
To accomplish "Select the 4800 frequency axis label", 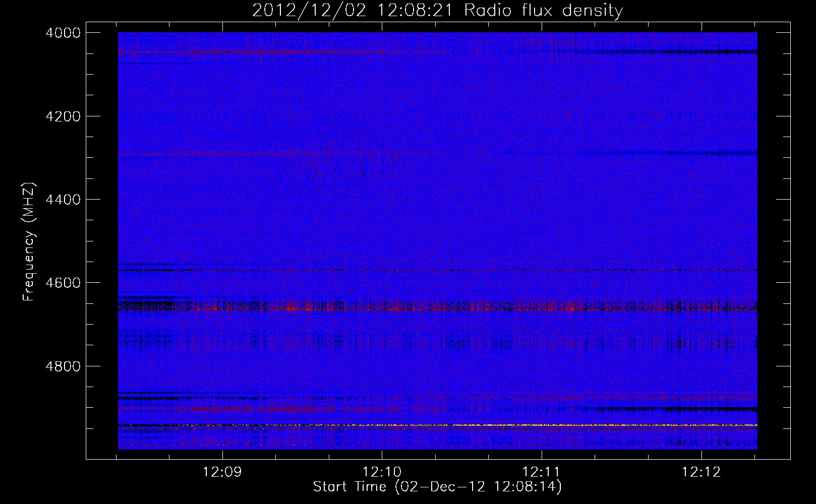I will point(63,366).
